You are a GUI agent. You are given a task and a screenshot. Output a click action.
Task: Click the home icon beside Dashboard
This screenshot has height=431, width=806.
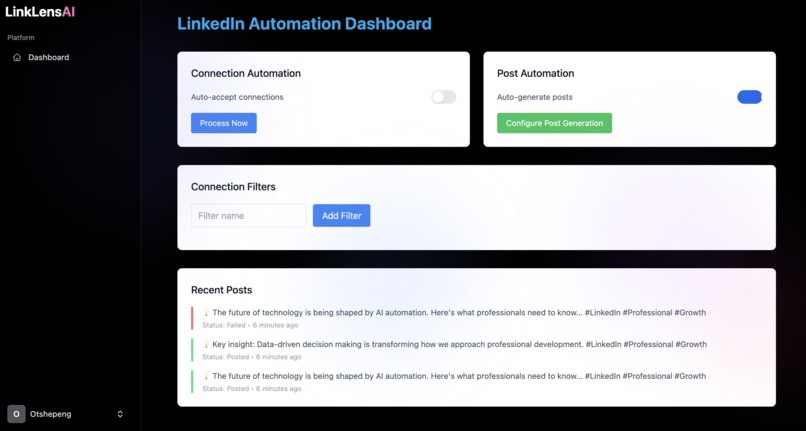[x=17, y=58]
